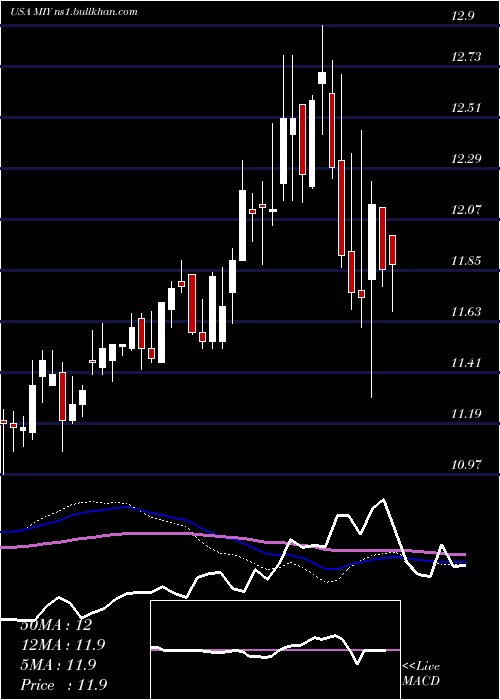
Task: Click the 11.63 price axis label
Action: click(x=466, y=311)
